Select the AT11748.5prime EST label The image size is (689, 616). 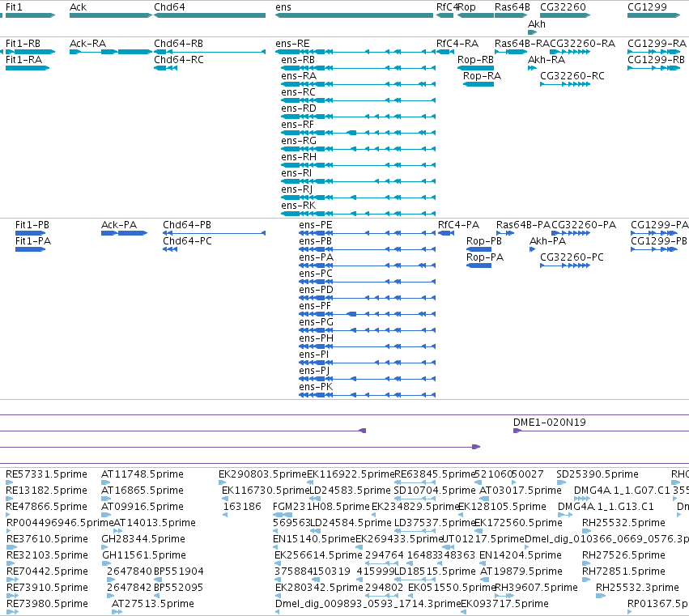pos(142,474)
